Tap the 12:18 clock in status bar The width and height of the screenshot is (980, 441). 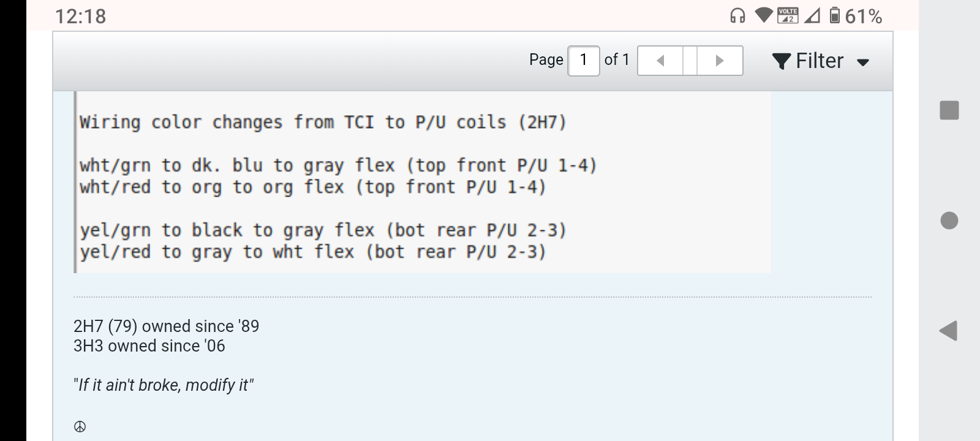(x=80, y=16)
